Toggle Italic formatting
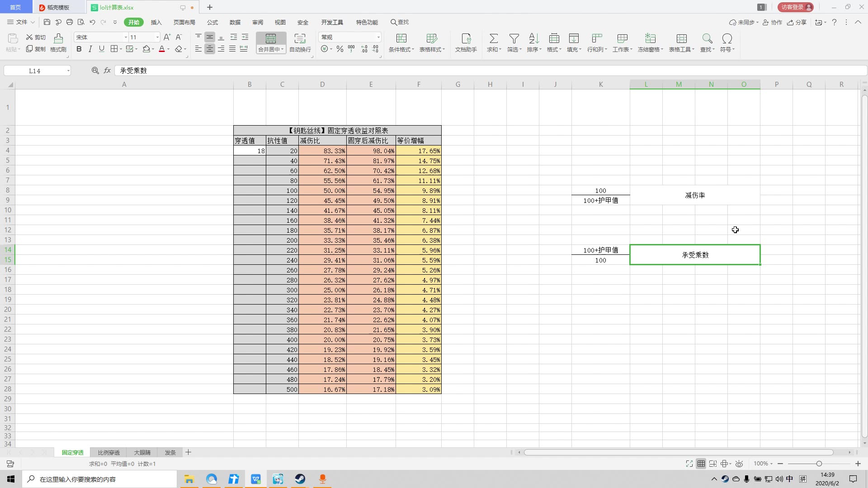 (x=90, y=49)
